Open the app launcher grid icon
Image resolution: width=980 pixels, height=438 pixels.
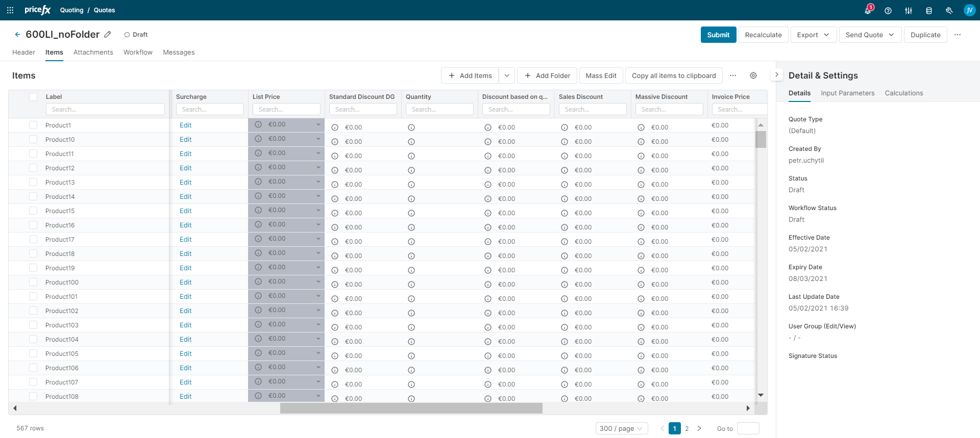point(10,10)
